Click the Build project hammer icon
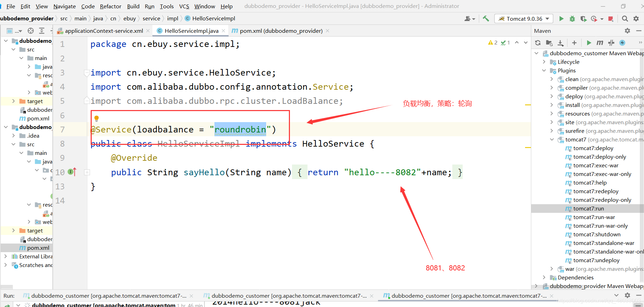Image resolution: width=644 pixels, height=307 pixels. pyautogui.click(x=486, y=19)
